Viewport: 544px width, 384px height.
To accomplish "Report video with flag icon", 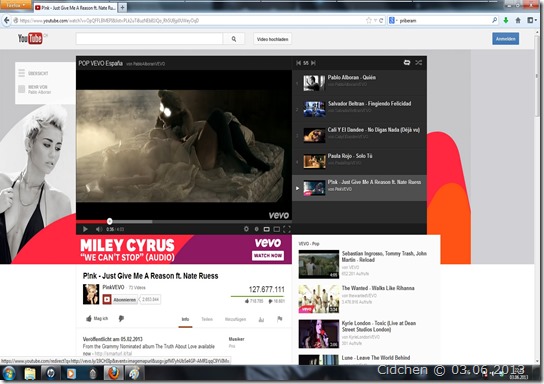I will point(280,319).
